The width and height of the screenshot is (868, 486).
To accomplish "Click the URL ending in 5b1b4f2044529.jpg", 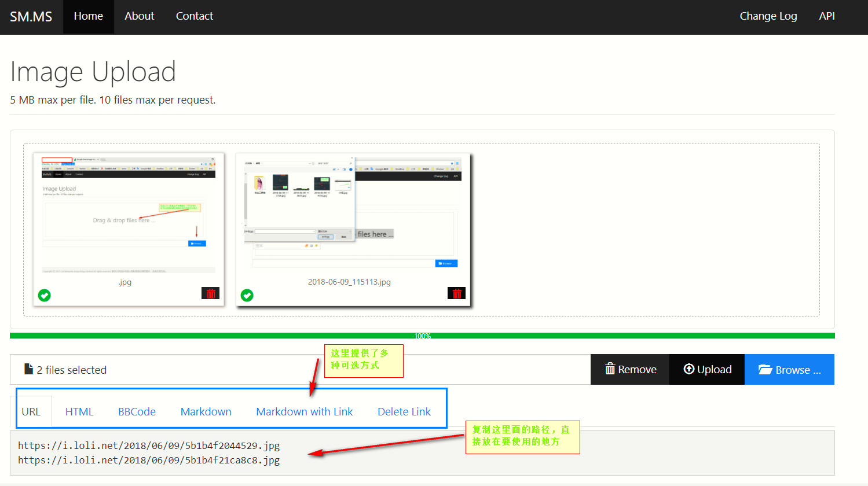I will point(149,446).
